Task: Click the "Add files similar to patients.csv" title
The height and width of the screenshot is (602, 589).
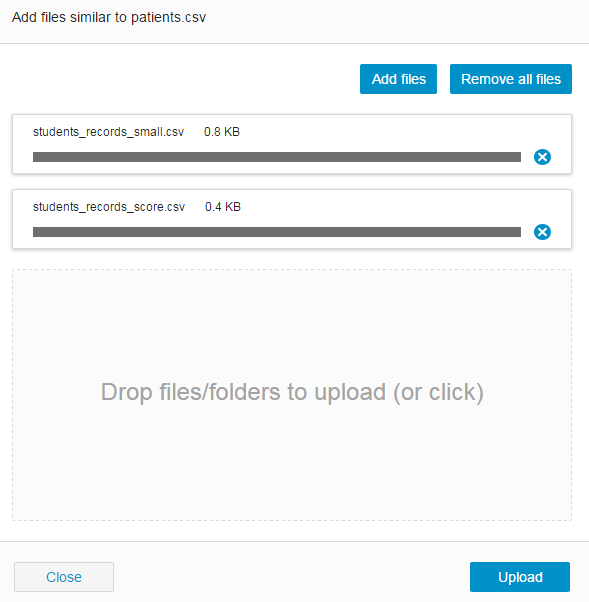Action: 109,18
